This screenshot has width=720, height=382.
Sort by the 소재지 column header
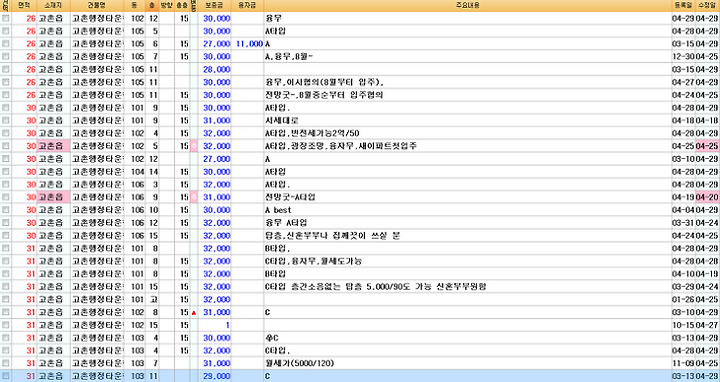(x=53, y=6)
